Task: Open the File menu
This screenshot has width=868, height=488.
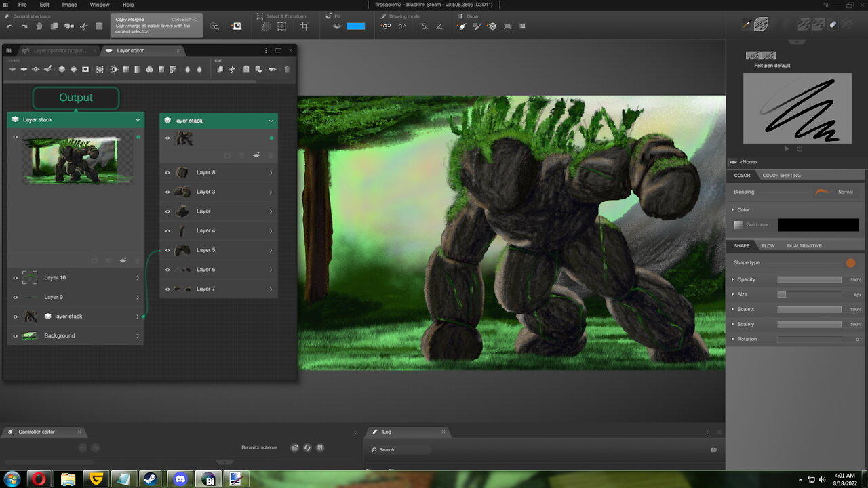Action: point(22,5)
